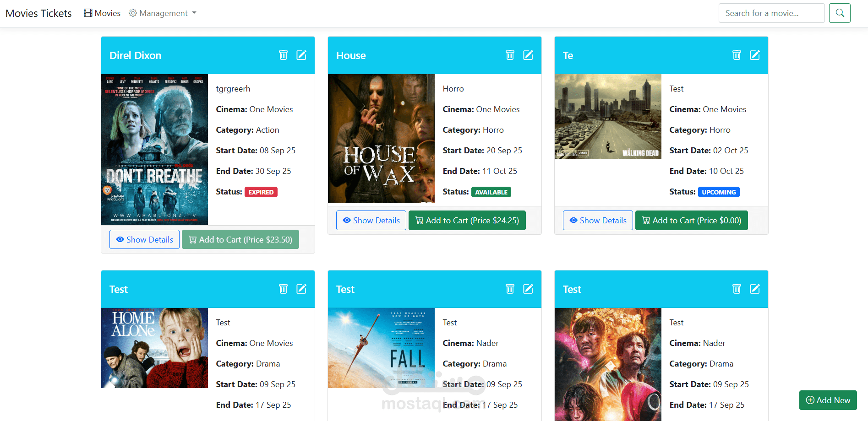868x421 pixels.
Task: Click the Direl Dixon card title
Action: 135,55
